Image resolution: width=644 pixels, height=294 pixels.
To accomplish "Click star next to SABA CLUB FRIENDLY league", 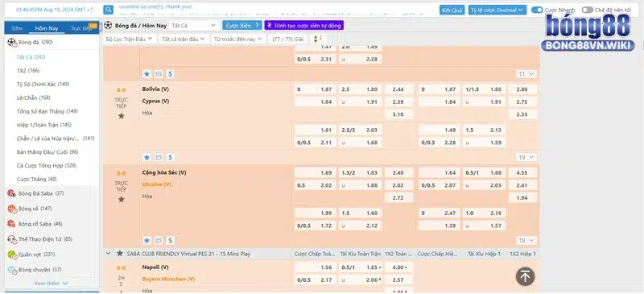I will pos(119,253).
